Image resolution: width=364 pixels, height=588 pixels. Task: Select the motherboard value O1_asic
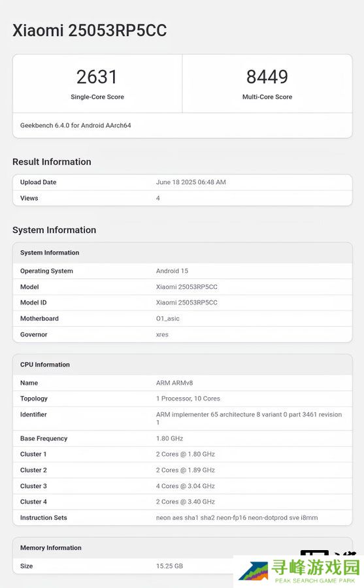pos(168,318)
